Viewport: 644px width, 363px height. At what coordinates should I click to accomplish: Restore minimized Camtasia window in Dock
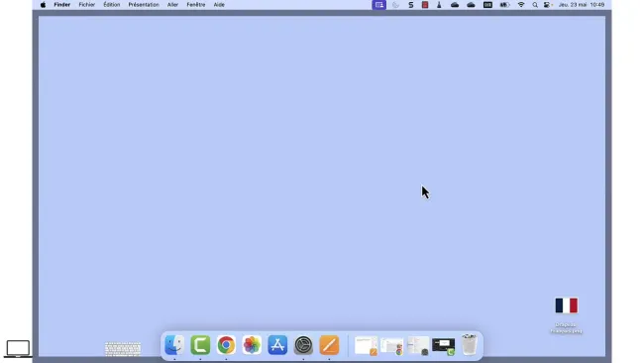444,346
